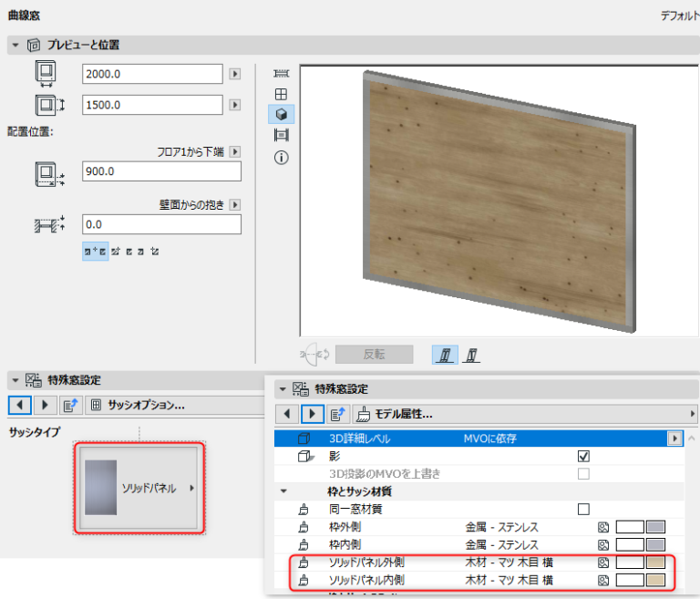This screenshot has height=599, width=700.
Task: Open page list icon in right 特殊窓設定
Action: 338,414
